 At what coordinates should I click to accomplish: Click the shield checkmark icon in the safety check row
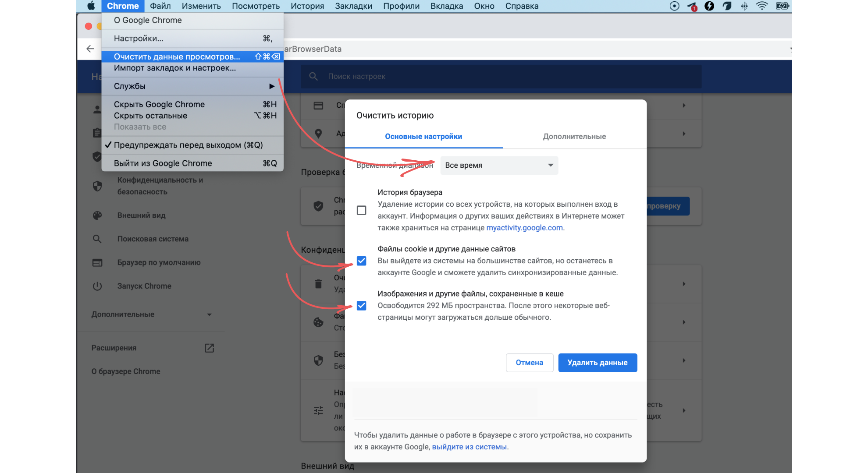[x=319, y=206]
